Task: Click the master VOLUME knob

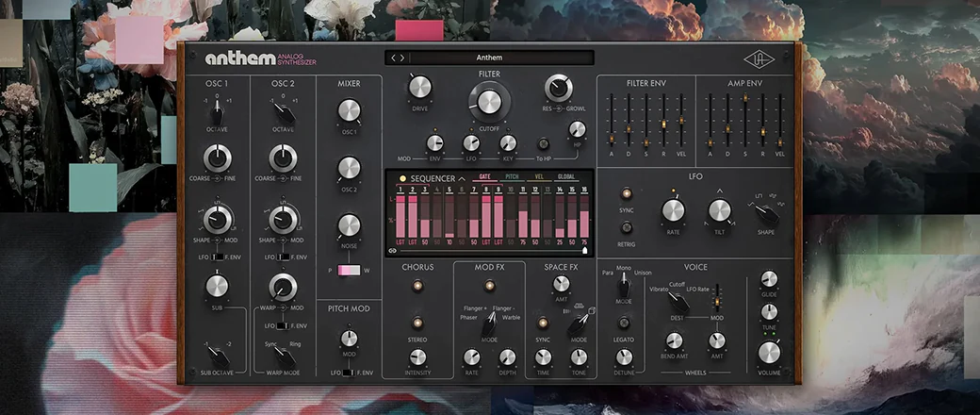Action: [x=769, y=353]
